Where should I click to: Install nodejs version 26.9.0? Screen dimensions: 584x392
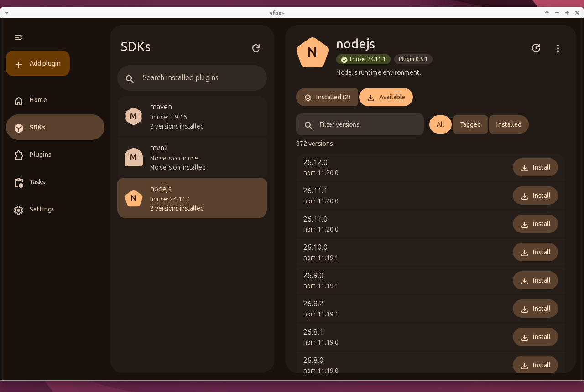point(535,280)
